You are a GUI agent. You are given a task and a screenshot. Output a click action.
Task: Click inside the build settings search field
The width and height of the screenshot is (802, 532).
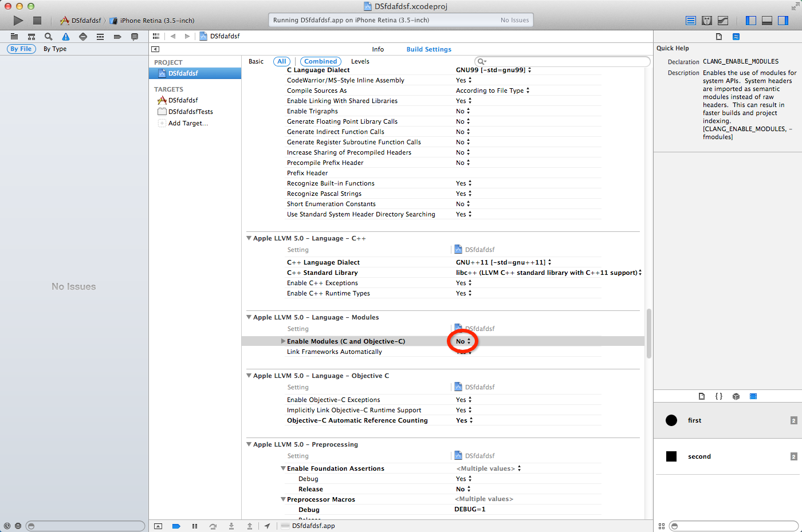562,61
